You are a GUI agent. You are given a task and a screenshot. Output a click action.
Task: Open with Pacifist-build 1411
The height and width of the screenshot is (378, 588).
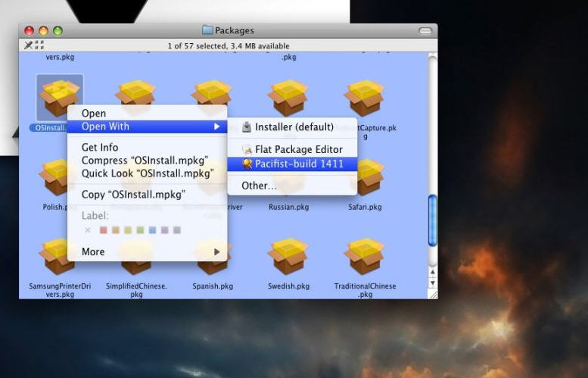pyautogui.click(x=292, y=164)
